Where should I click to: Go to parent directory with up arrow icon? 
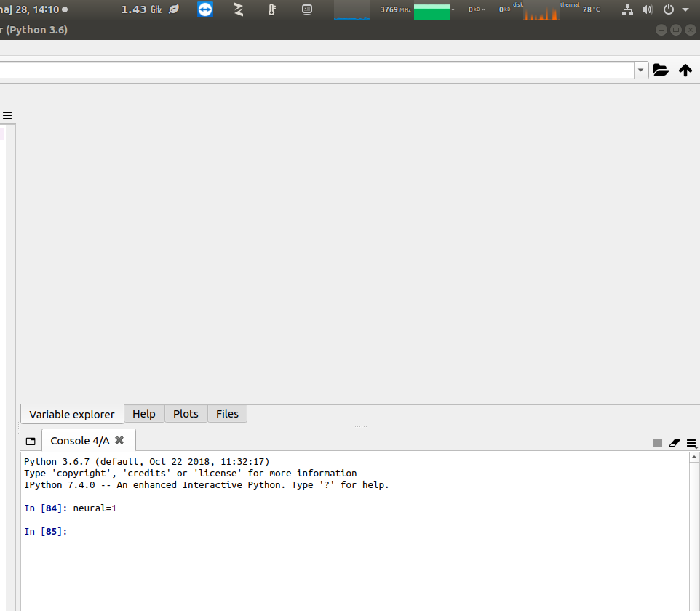click(x=685, y=70)
